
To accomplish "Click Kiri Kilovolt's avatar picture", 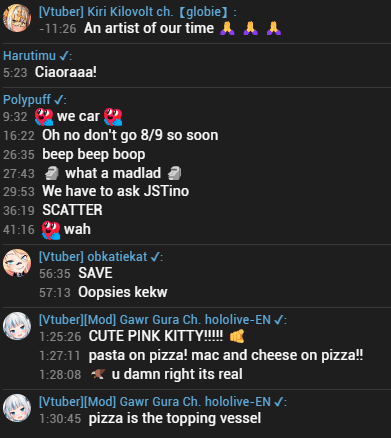I will click(x=17, y=18).
